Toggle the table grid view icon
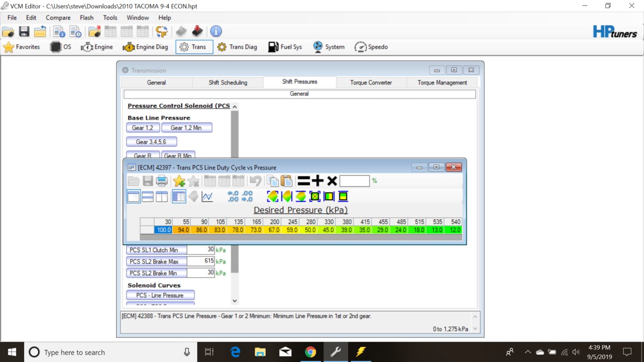Screen dimensions: 644x362 (x=179, y=197)
